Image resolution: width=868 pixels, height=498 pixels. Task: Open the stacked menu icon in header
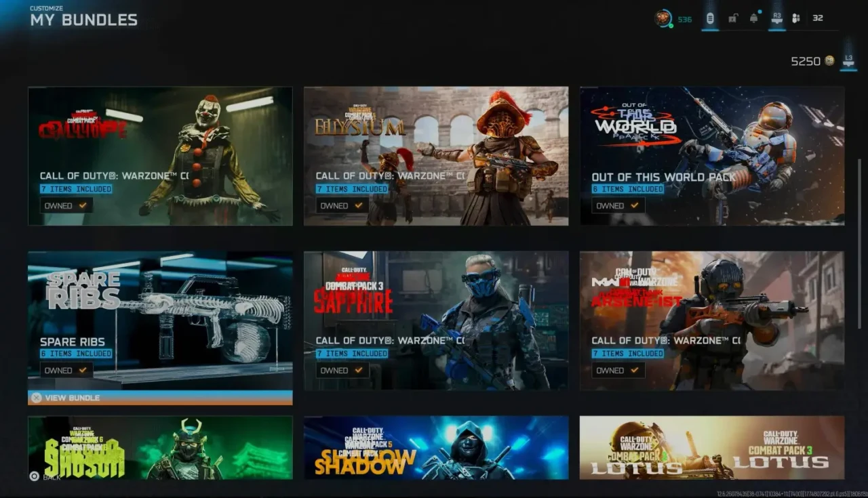pyautogui.click(x=710, y=18)
